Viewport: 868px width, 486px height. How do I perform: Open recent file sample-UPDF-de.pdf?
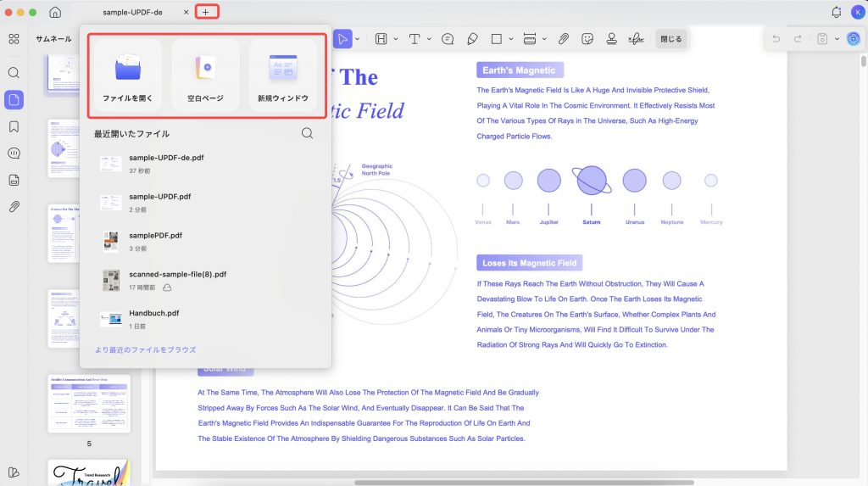click(205, 164)
